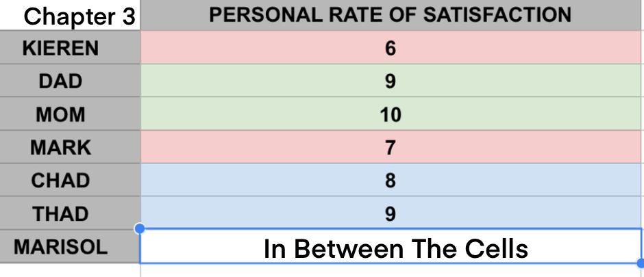Click Mom's satisfaction value 10

pos(391,114)
